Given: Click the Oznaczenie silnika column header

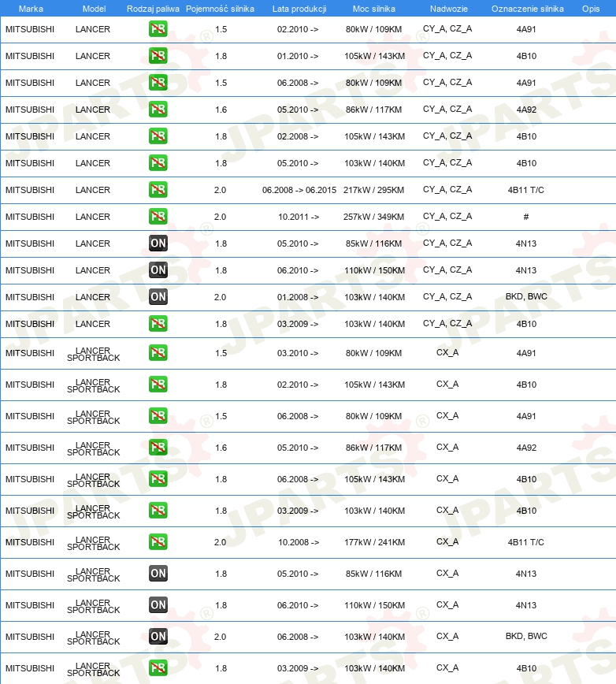Looking at the screenshot, I should point(528,9).
